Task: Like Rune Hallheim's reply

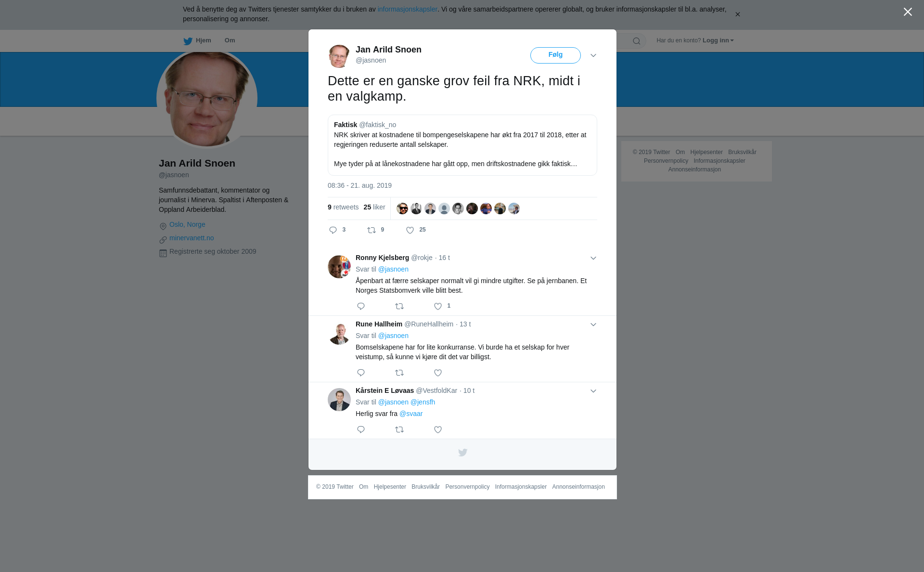Action: (438, 373)
